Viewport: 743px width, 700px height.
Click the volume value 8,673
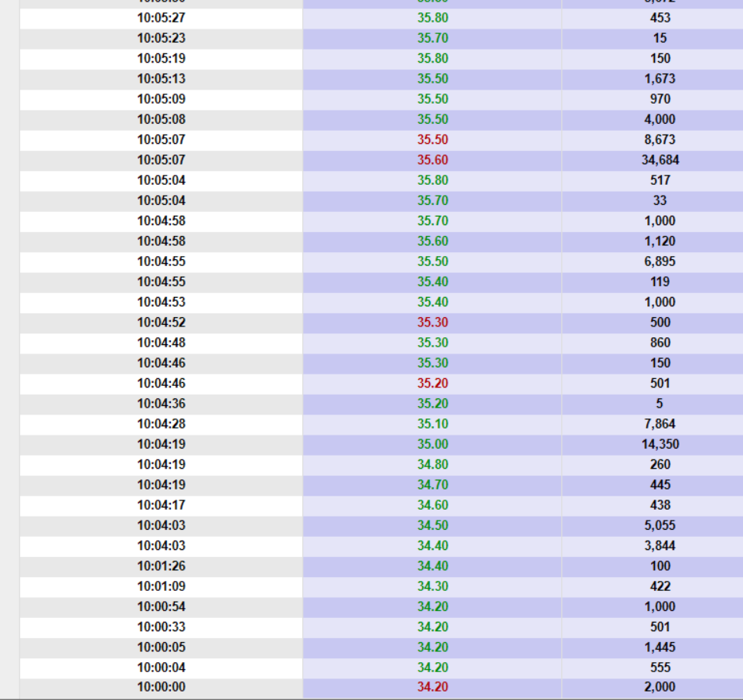pos(659,140)
